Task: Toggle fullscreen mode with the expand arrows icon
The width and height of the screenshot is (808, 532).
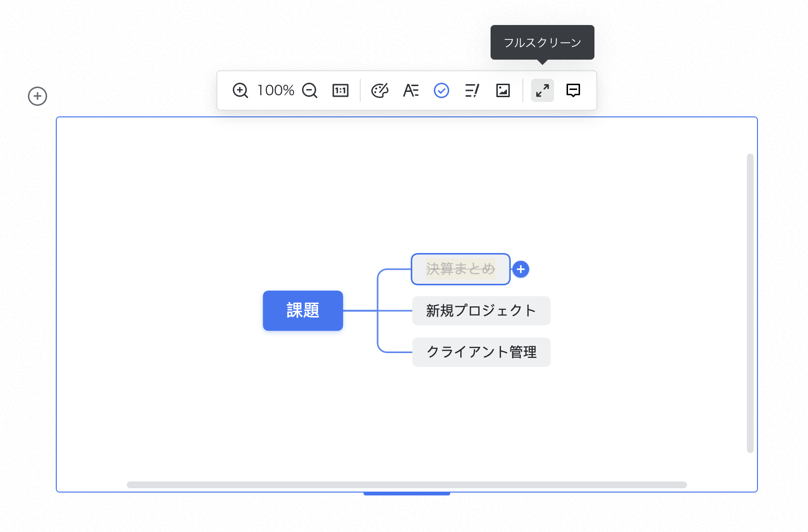Action: pos(543,90)
